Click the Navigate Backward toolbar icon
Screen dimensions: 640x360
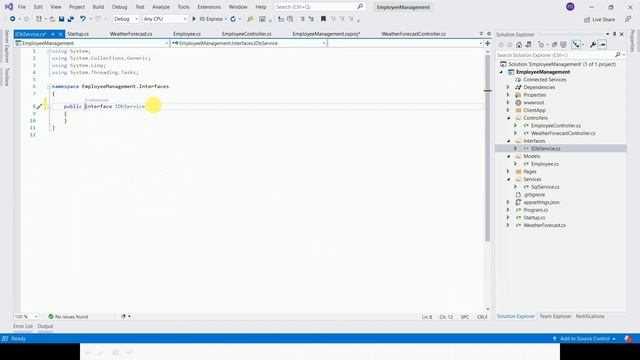click(13, 19)
